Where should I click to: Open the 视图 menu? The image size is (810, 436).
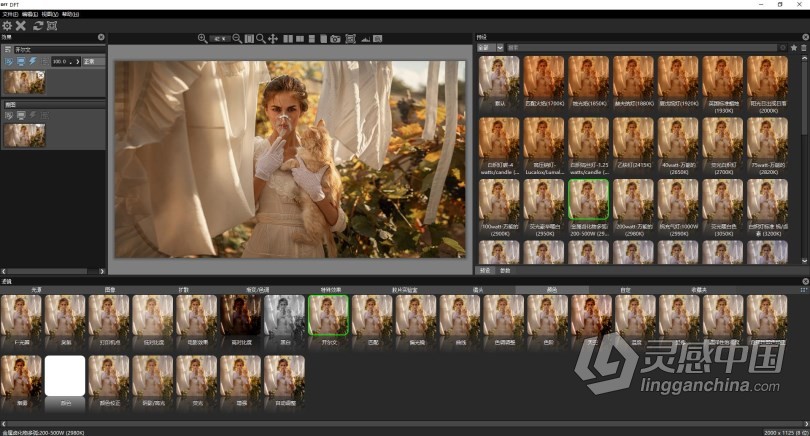50,14
